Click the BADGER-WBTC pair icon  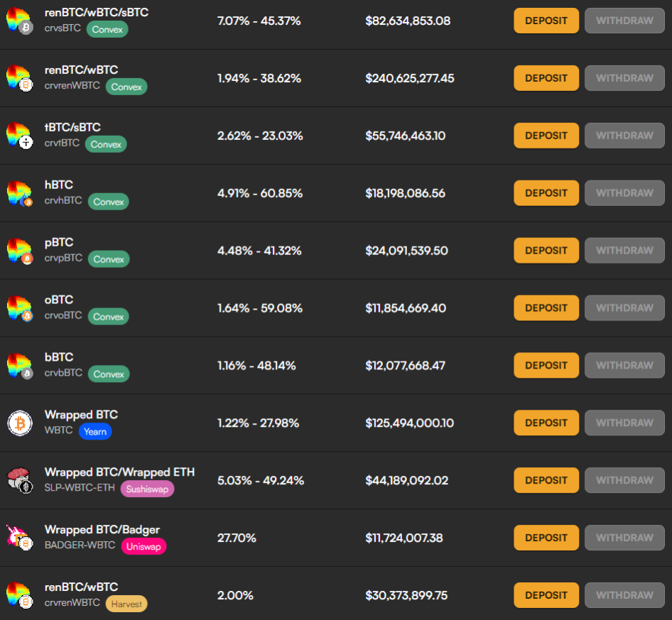tap(18, 538)
